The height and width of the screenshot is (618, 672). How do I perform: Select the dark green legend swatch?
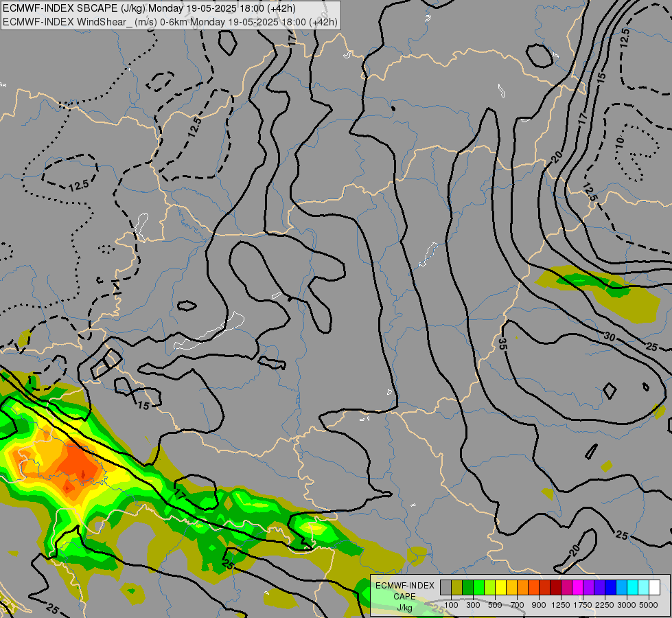(467, 588)
